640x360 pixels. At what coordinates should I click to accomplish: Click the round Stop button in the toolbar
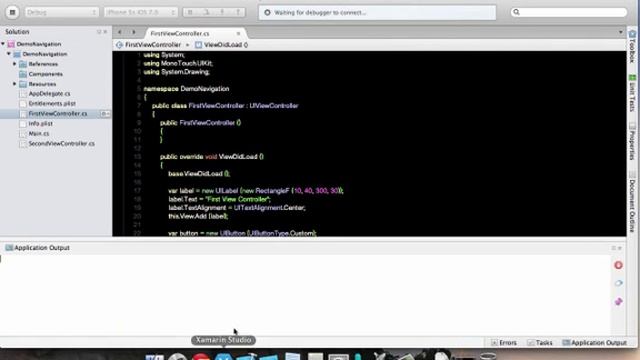point(12,12)
